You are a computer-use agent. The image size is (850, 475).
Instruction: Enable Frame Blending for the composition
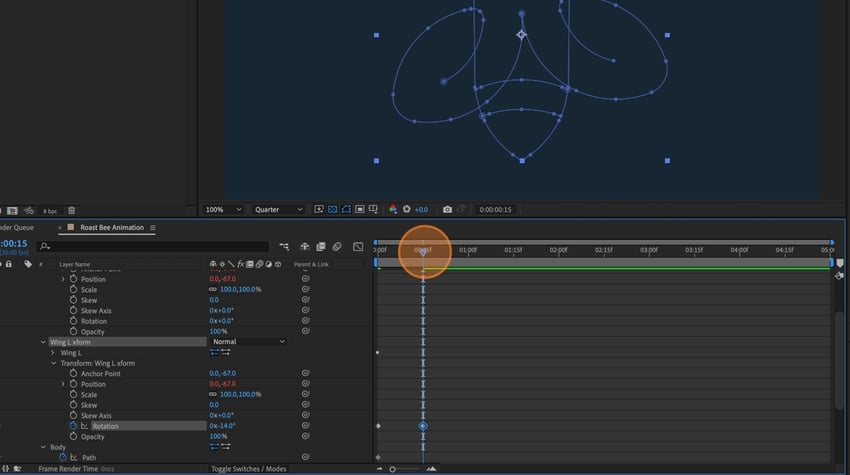point(321,246)
